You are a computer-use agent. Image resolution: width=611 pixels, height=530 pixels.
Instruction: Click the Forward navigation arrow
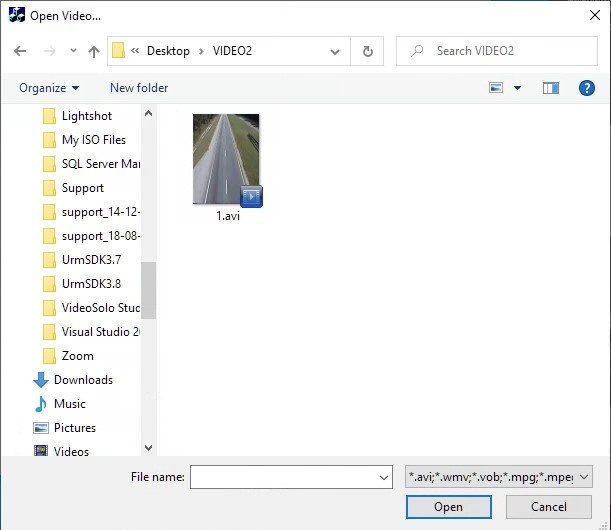tap(49, 51)
